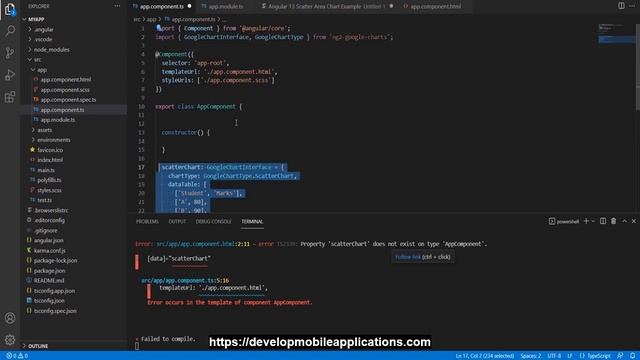Expand the .vscode folder

click(x=43, y=39)
